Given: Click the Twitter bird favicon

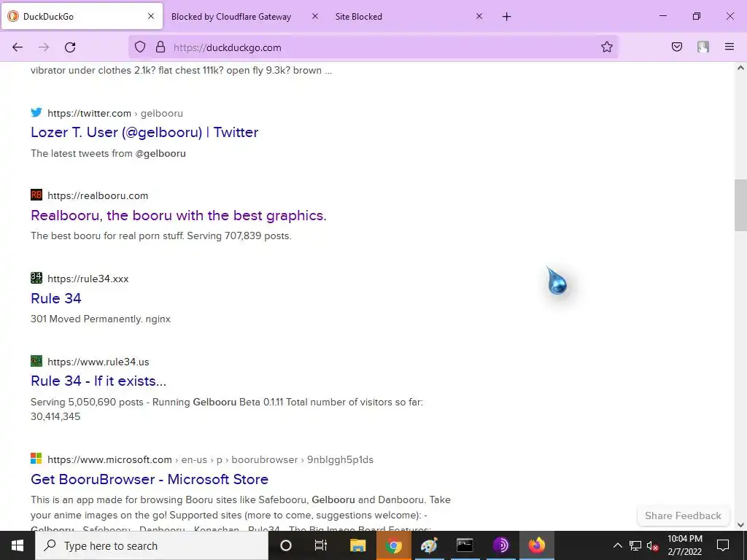Looking at the screenshot, I should coord(36,112).
